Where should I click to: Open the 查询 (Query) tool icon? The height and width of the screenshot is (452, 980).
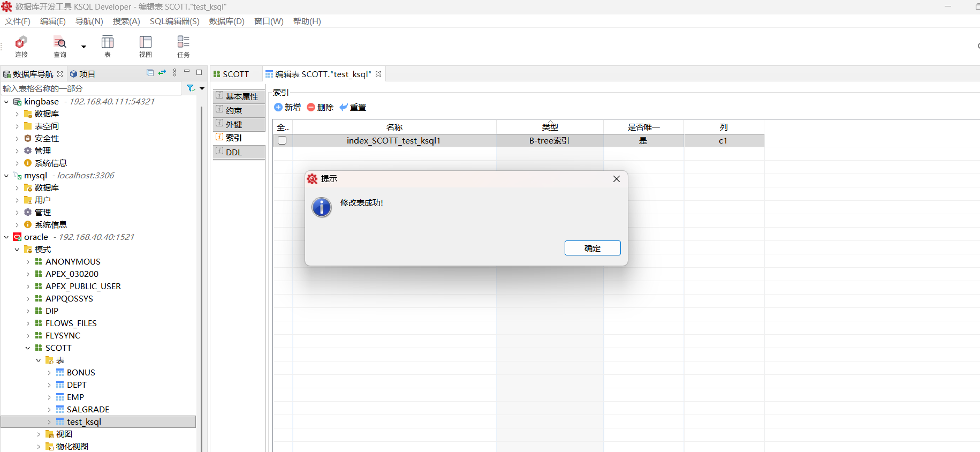pyautogui.click(x=60, y=43)
